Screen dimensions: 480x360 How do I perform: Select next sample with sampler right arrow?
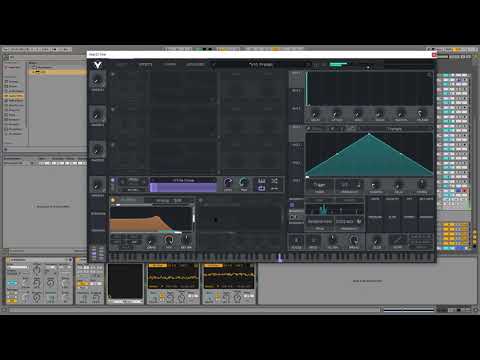[x=214, y=180]
